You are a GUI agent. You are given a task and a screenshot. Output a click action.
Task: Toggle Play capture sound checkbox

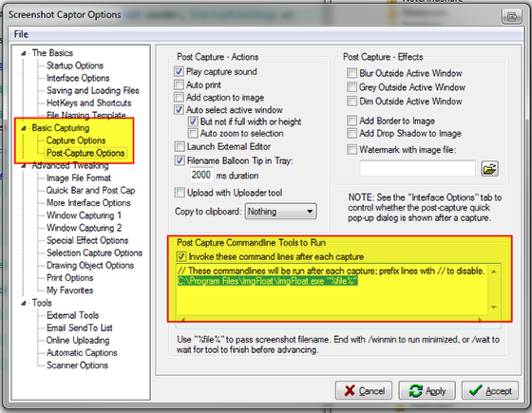tap(179, 71)
